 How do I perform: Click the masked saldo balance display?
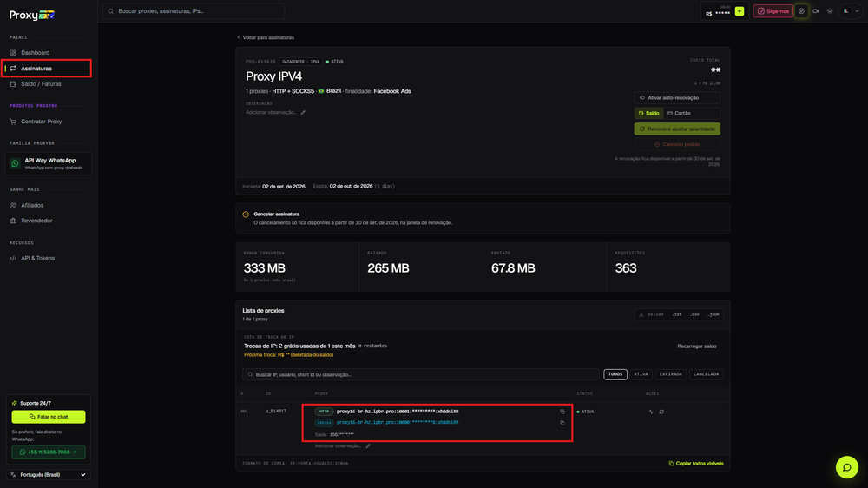719,12
